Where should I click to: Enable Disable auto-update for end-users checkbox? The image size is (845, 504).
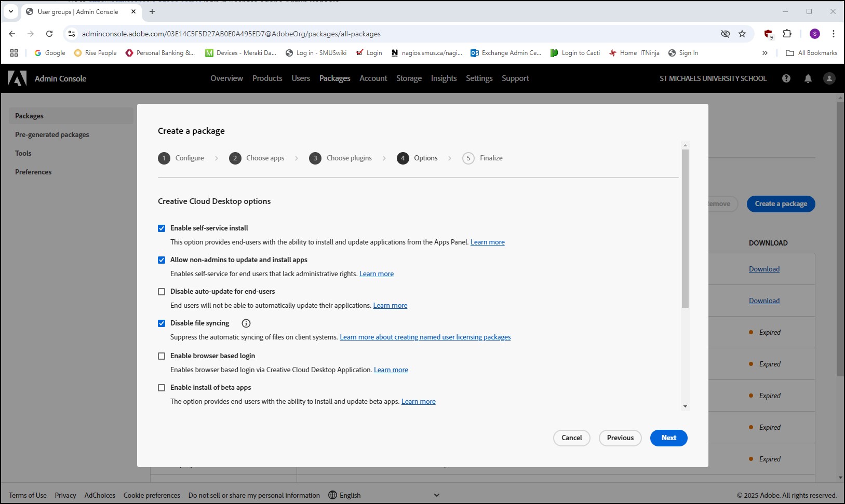click(162, 292)
